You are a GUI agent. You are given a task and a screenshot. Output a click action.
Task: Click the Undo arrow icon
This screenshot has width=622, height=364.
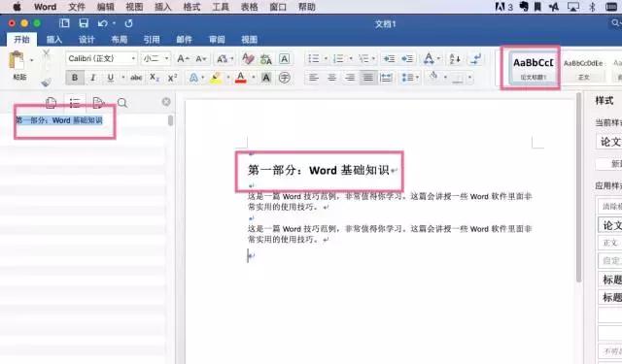pyautogui.click(x=102, y=23)
